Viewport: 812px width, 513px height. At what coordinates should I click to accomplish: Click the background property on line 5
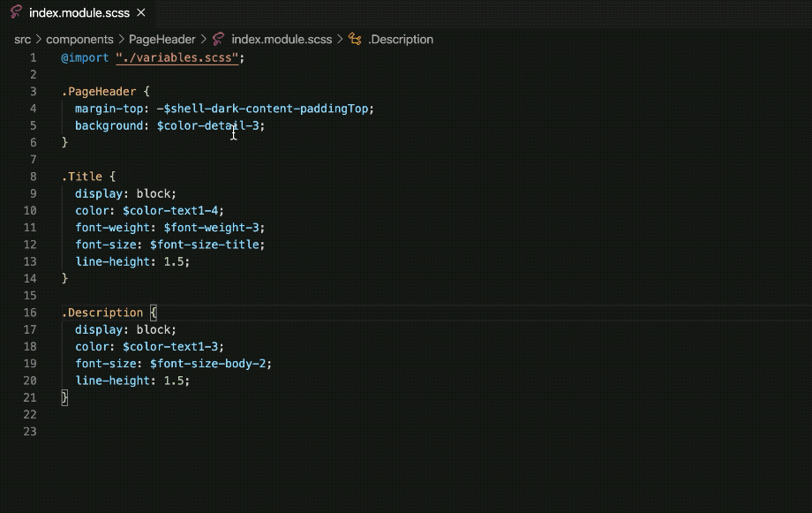(109, 126)
